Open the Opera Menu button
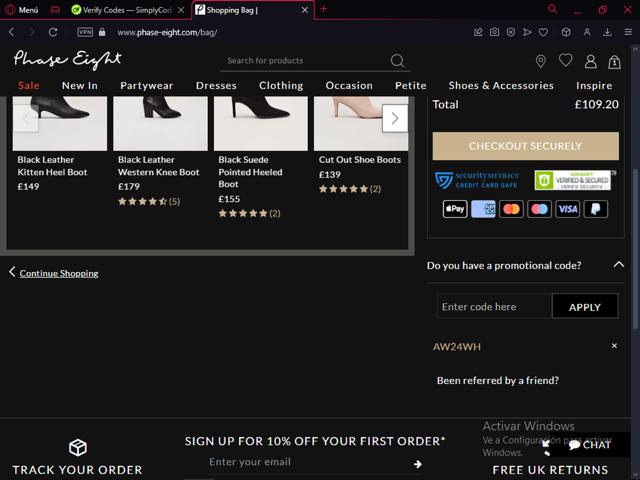The height and width of the screenshot is (480, 640). 22,10
